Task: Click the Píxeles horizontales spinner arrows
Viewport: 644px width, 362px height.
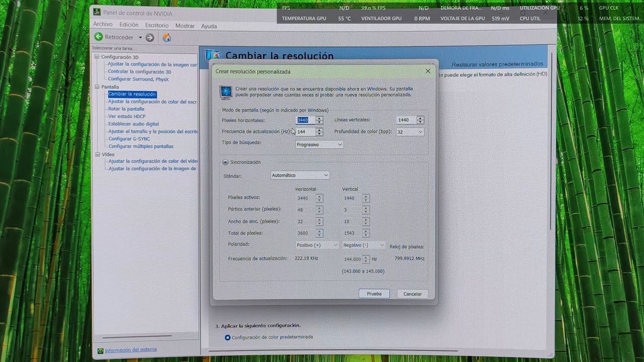Action: (319, 120)
